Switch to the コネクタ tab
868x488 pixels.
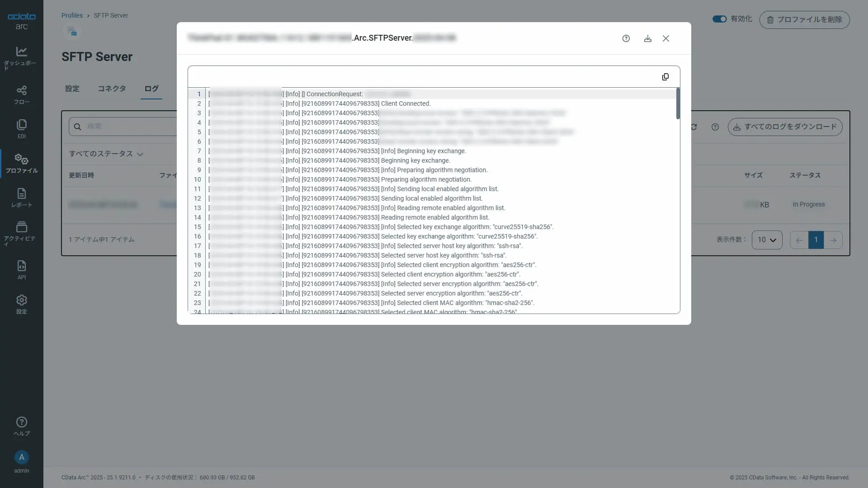[112, 89]
